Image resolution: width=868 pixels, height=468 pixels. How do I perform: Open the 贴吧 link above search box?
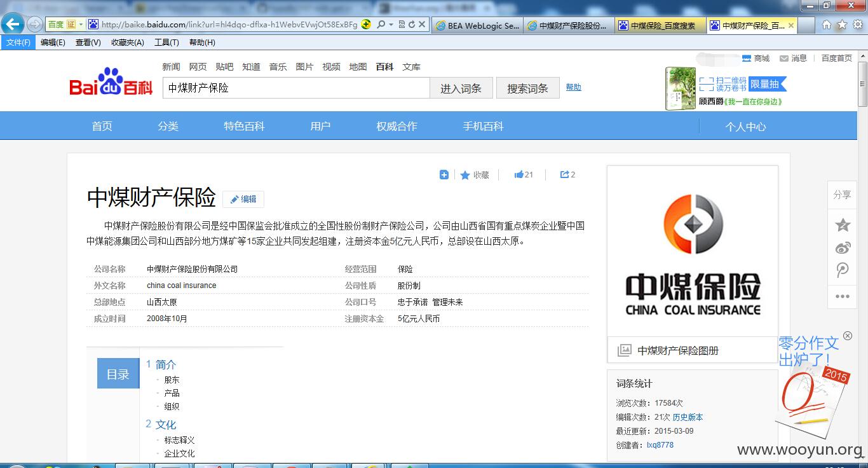pyautogui.click(x=224, y=67)
